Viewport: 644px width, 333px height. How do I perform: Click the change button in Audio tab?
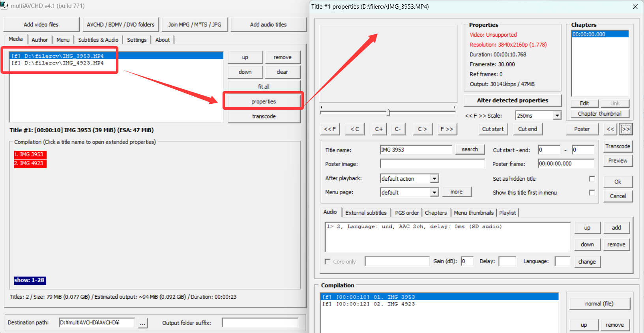(587, 262)
